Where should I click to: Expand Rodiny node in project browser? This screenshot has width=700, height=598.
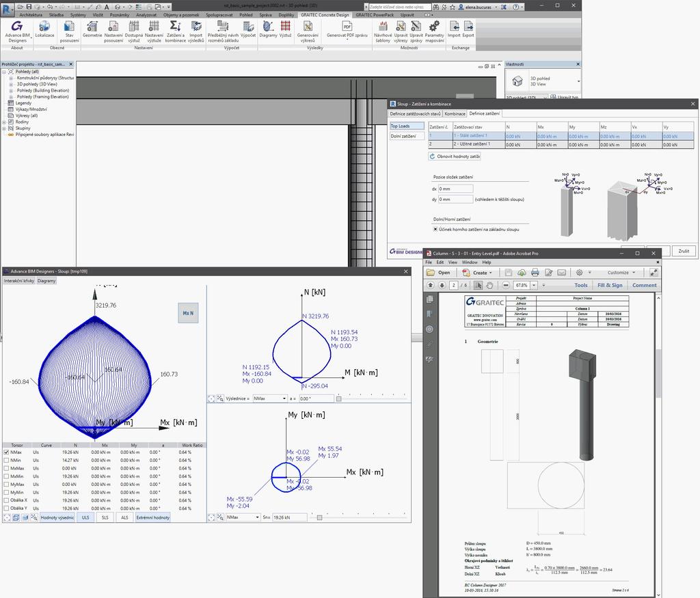[x=4, y=122]
